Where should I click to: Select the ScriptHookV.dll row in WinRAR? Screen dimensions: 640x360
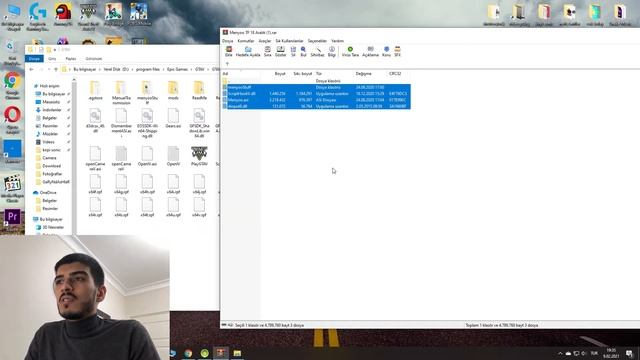(316, 93)
